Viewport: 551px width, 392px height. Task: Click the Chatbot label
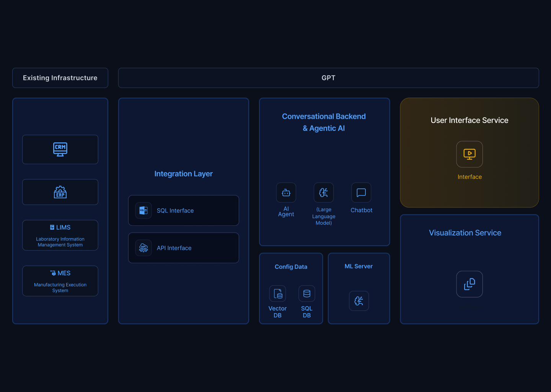click(x=362, y=210)
